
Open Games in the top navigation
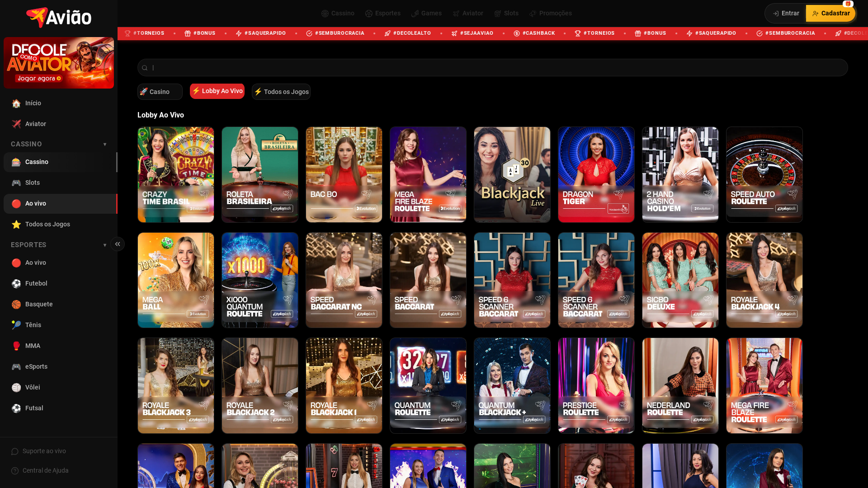[426, 13]
